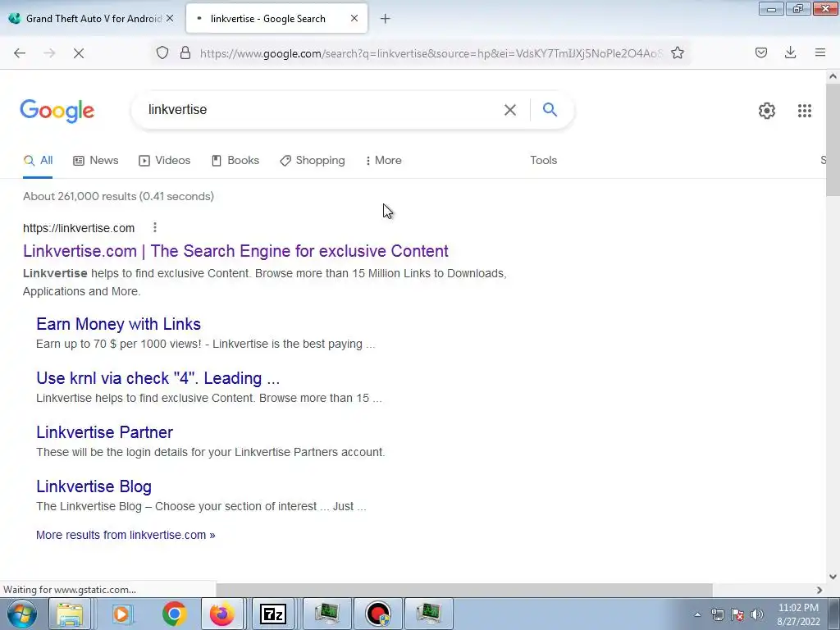
Task: Switch to the Grand Theft Auto V tab
Action: click(92, 19)
